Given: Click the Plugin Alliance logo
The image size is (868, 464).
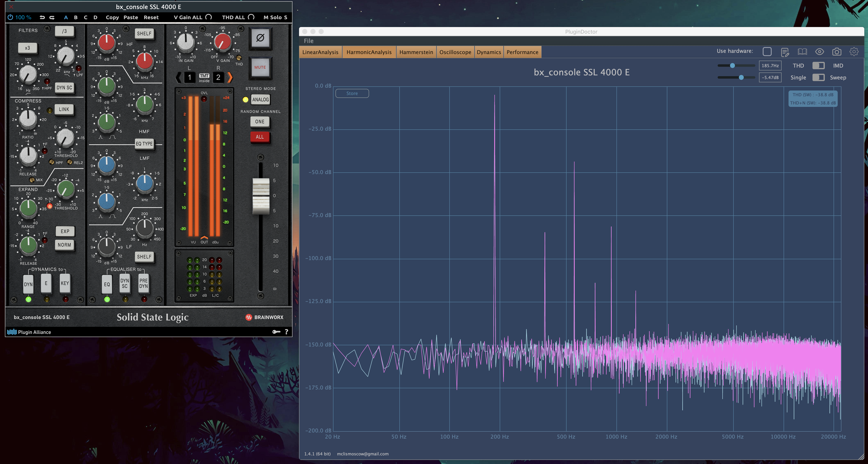Looking at the screenshot, I should [29, 332].
